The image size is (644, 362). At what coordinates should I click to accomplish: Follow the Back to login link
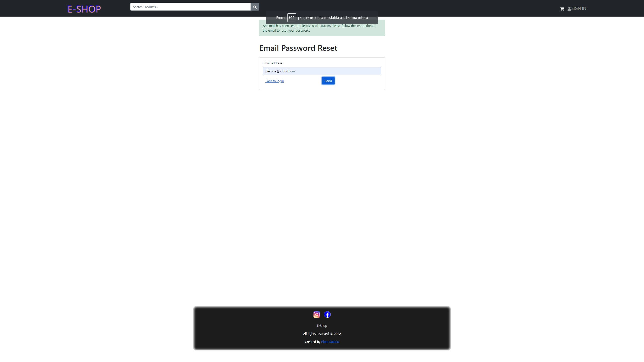pyautogui.click(x=274, y=81)
